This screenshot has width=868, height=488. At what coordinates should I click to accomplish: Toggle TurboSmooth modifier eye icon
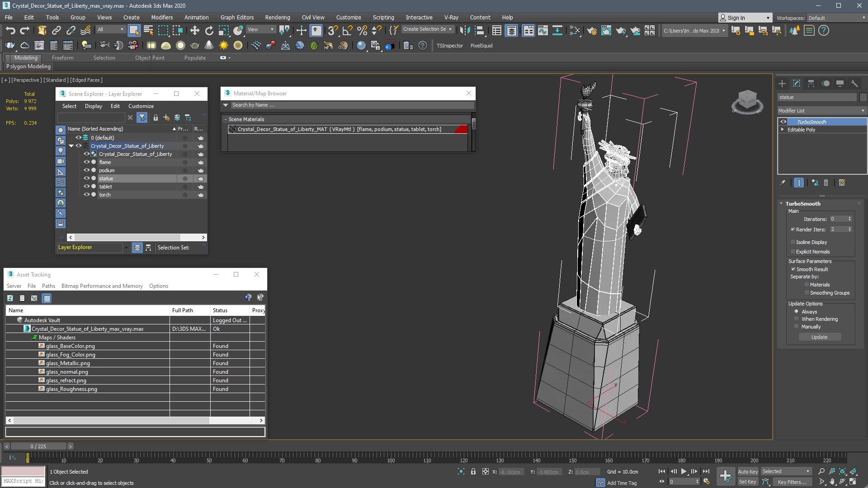783,122
